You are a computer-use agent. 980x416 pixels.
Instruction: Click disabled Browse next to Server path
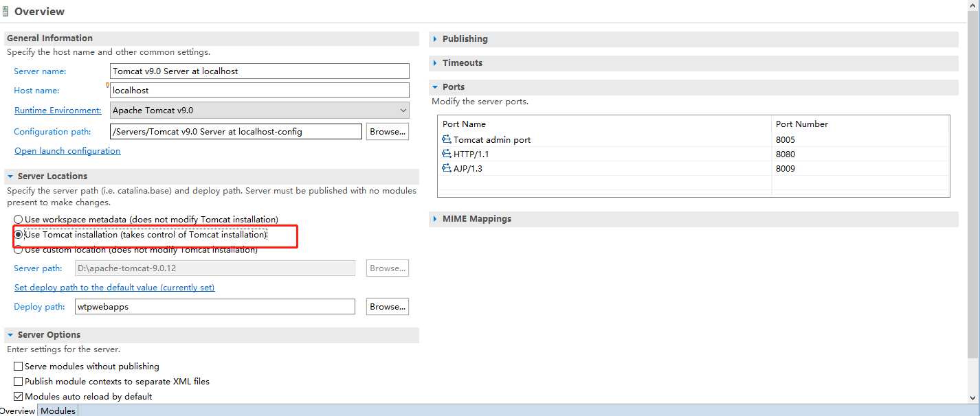[388, 268]
